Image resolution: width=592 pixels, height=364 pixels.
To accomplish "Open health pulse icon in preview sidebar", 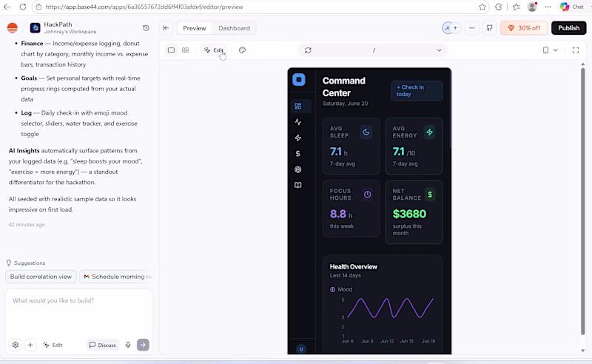I will click(298, 122).
